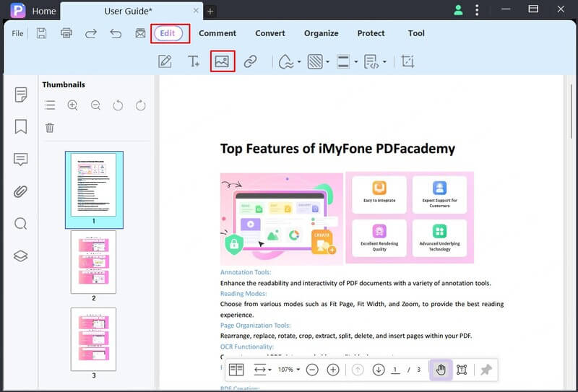Expand the Watermark dropdown arrow
Screen dimensions: 578x392
[299, 62]
